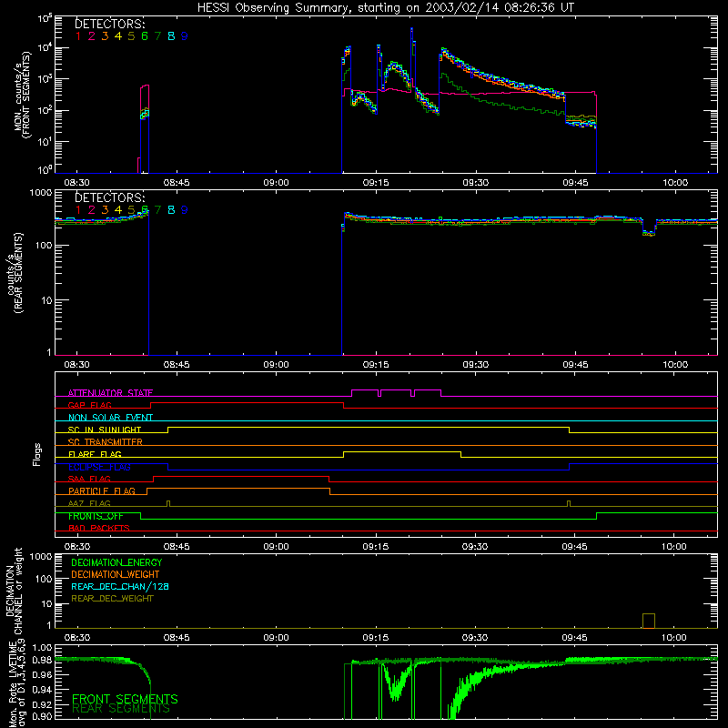The width and height of the screenshot is (728, 728).
Task: Click the 0.98 label on livetime axis
Action: click(43, 660)
